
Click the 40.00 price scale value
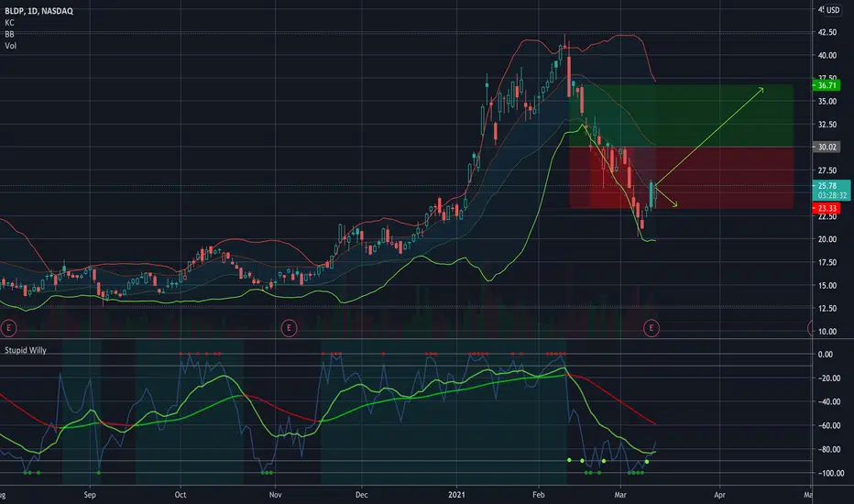pos(827,55)
